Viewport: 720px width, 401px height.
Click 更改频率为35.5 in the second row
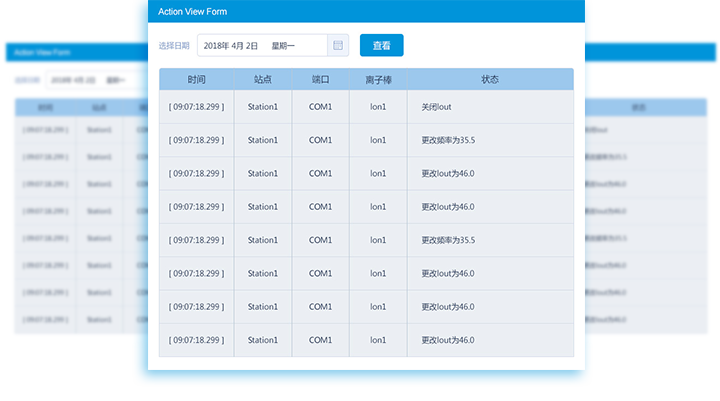click(447, 140)
